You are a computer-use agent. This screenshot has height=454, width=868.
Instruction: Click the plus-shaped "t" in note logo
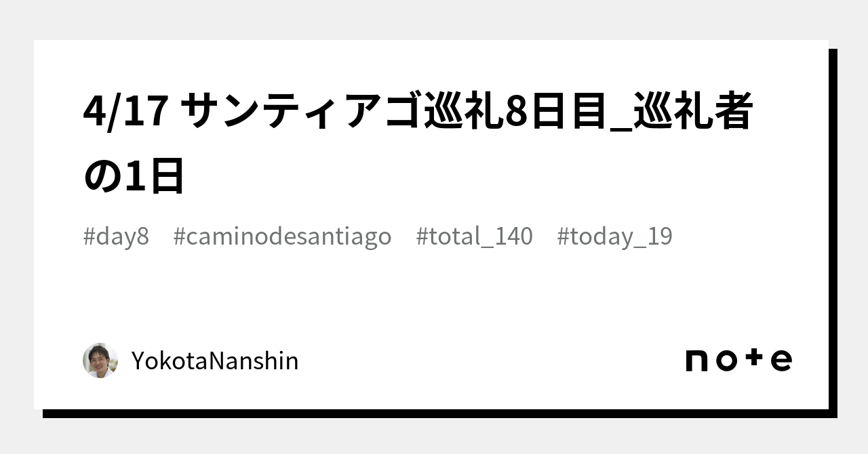coord(754,358)
